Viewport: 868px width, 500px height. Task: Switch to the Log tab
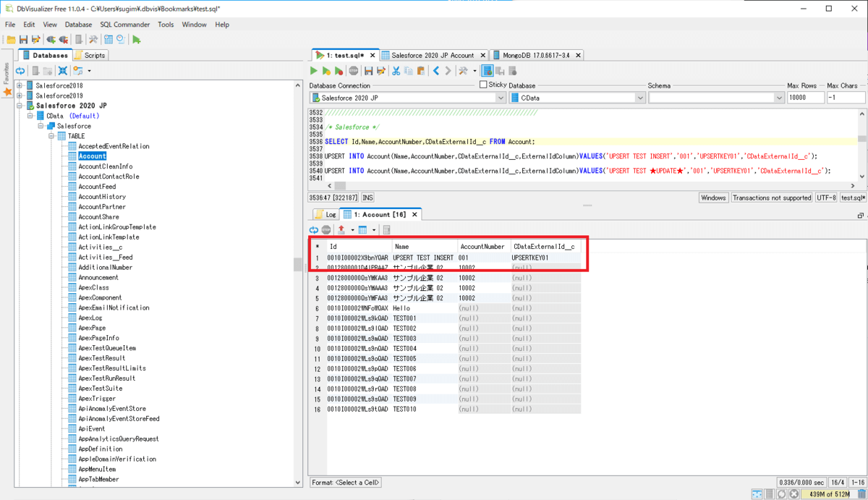click(x=326, y=215)
